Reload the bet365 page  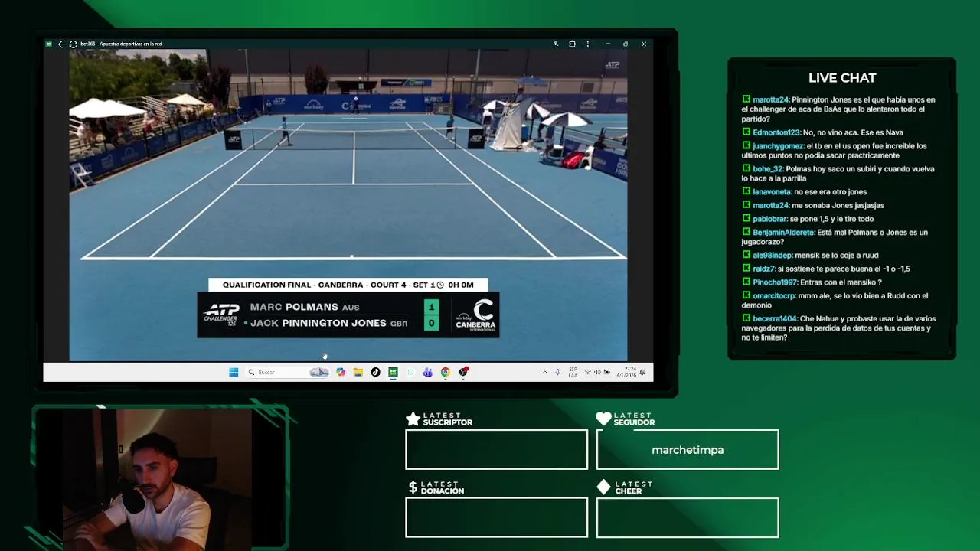[73, 44]
